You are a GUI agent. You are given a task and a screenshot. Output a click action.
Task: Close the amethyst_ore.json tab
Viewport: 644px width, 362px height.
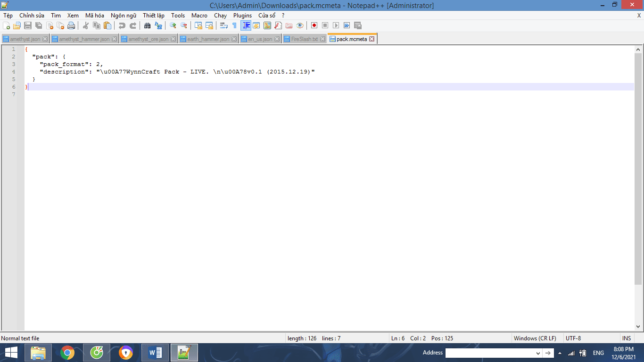[x=173, y=39]
